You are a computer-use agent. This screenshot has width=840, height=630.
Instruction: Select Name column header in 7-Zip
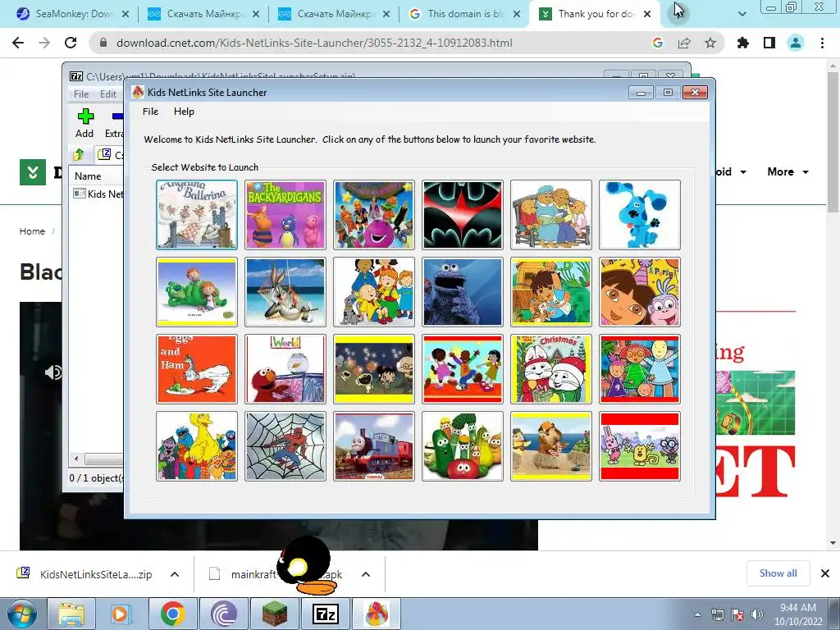97,176
